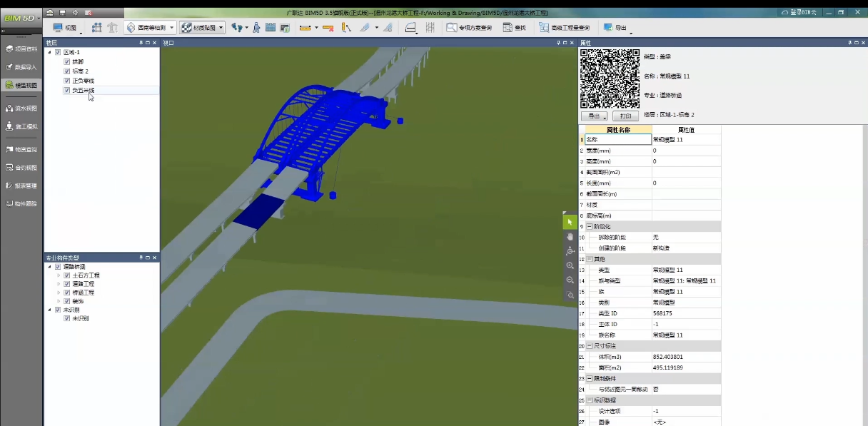Toggle the 拱脚 floor checkbox
Screen dimensions: 868x426
pyautogui.click(x=67, y=62)
